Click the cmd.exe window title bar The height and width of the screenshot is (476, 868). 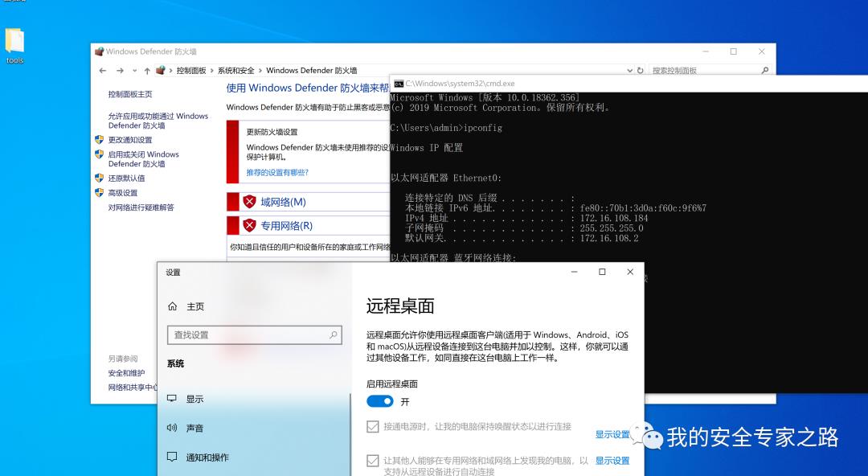(628, 84)
